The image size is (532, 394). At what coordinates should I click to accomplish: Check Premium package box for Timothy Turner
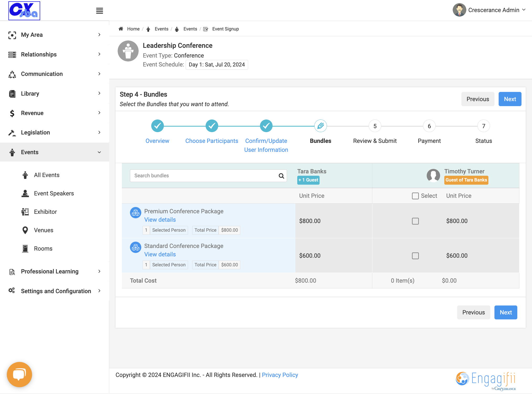coord(415,221)
